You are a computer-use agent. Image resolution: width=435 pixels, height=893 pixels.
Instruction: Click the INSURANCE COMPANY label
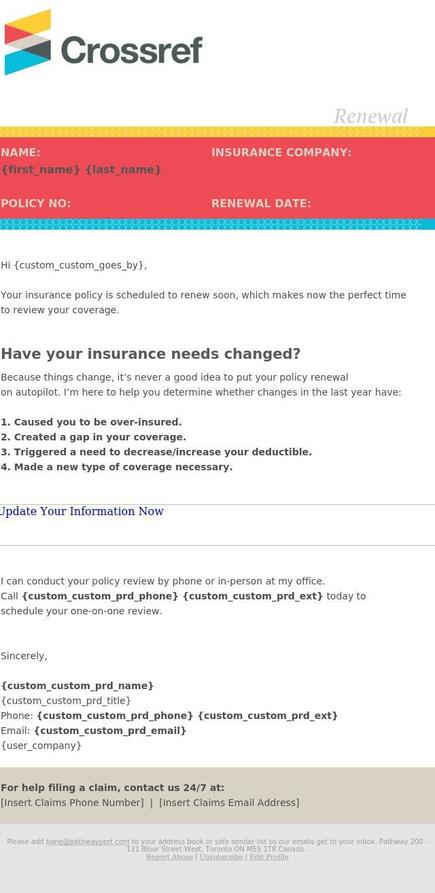click(281, 153)
